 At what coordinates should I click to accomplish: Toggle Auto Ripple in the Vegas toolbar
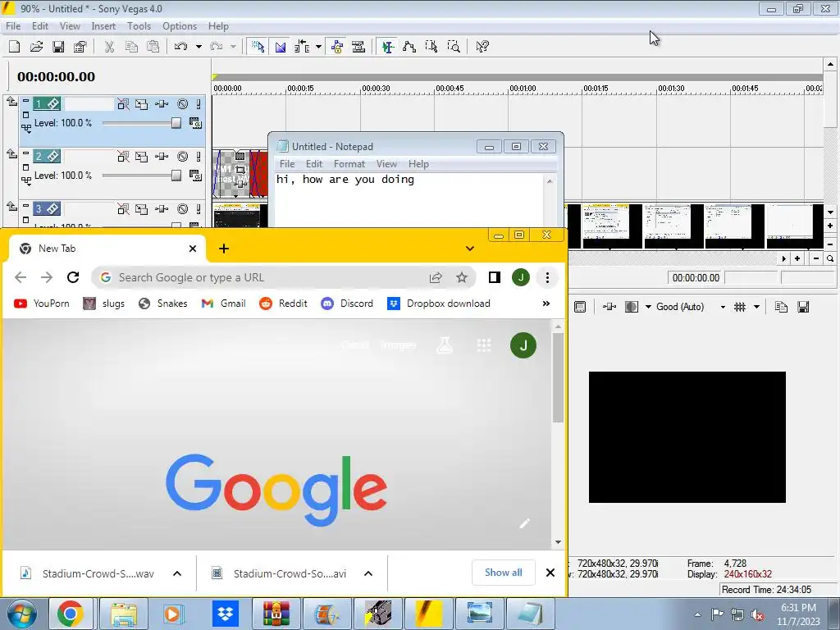pyautogui.click(x=302, y=47)
